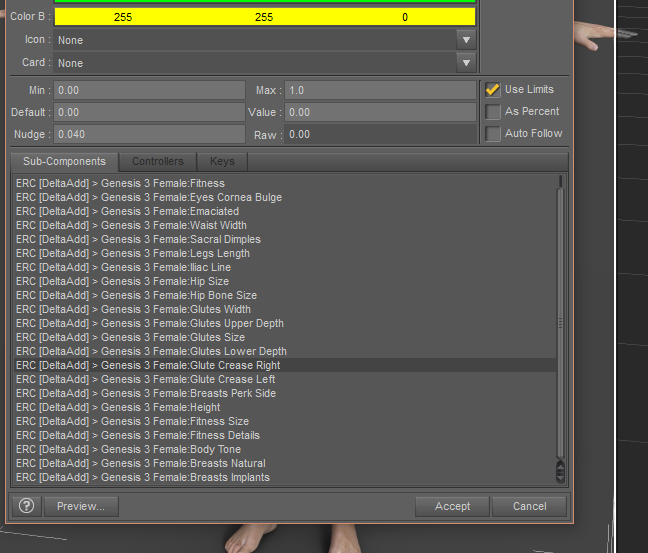Click the Min input field
648x553 pixels.
(149, 90)
